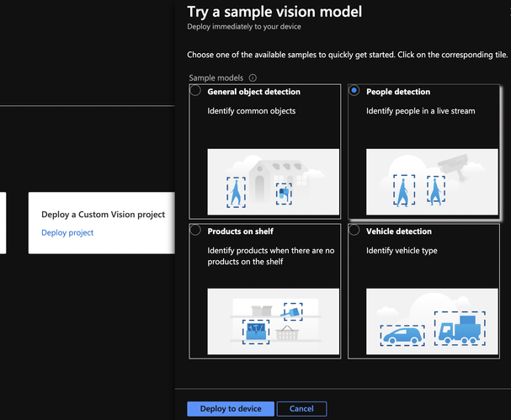Viewport: 511px width, 420px height.
Task: Click the General object detection title
Action: pos(253,92)
